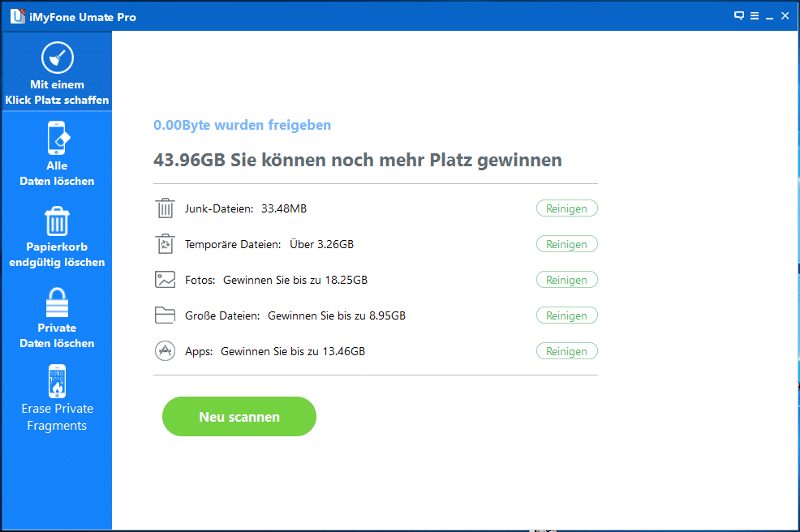Minimize the Umate Pro window

(x=769, y=17)
